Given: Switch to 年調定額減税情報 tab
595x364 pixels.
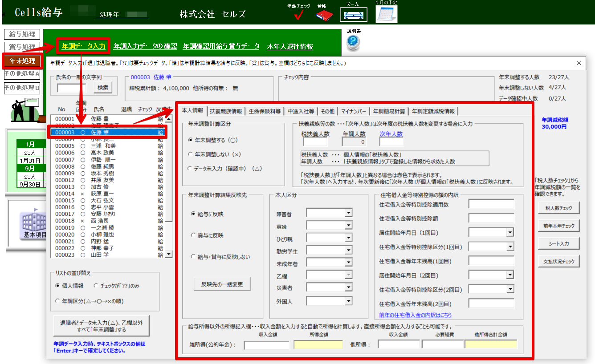Looking at the screenshot, I should (433, 111).
